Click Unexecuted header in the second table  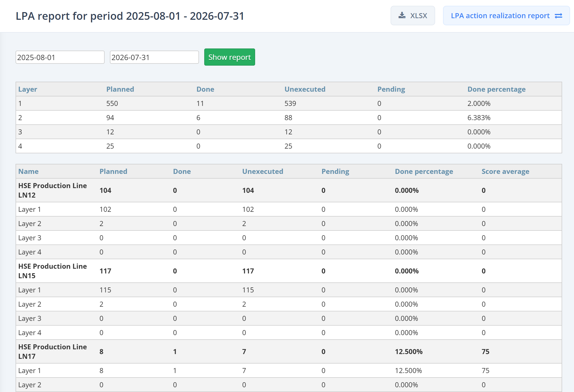coord(263,171)
